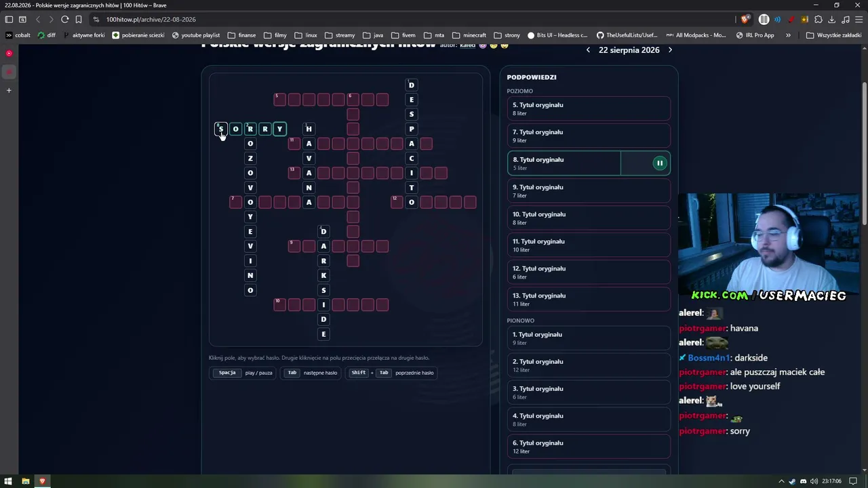Screen dimensions: 868x488
Task: Open the extensions puzzle icon
Action: (818, 19)
